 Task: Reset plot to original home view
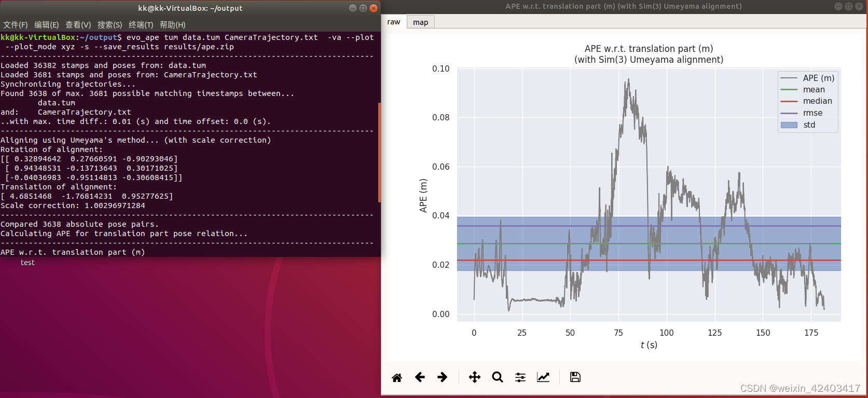397,377
